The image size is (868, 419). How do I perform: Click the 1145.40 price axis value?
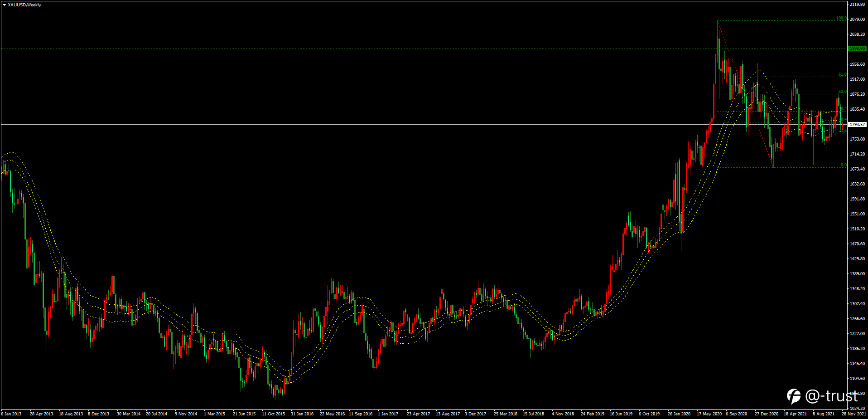(x=858, y=364)
